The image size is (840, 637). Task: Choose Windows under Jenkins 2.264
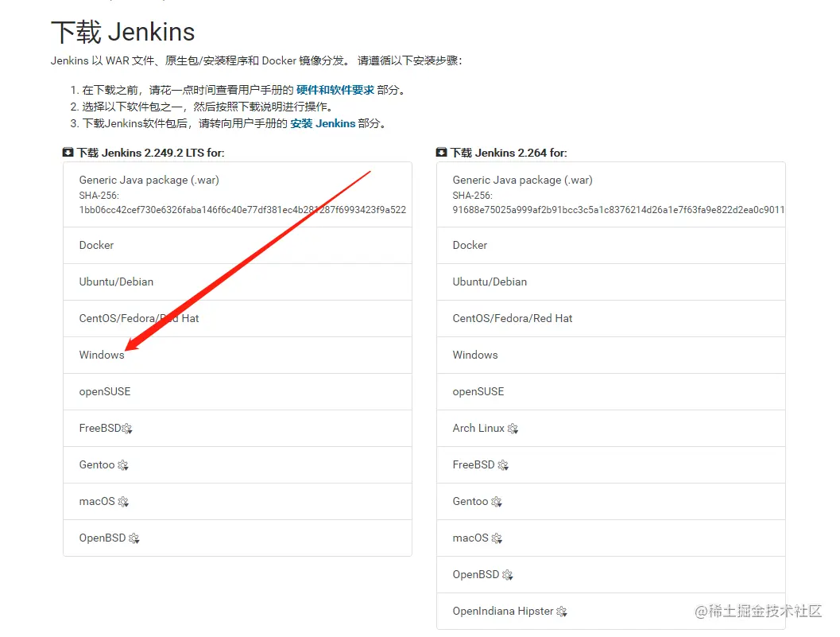pyautogui.click(x=610, y=355)
